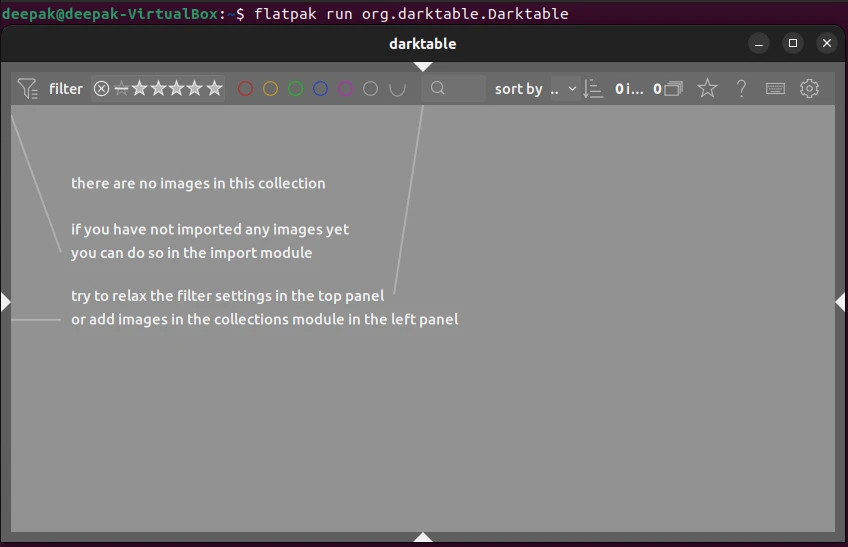
Task: Toggle the rejected-images star filter
Action: [x=121, y=89]
